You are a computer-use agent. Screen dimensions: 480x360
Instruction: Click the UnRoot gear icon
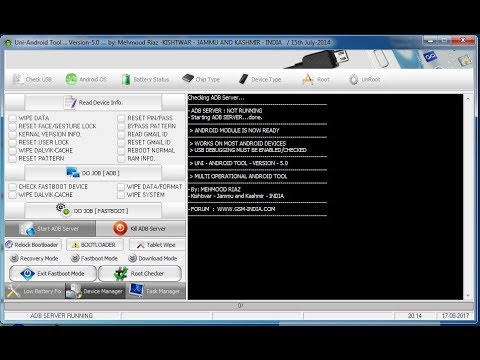click(x=354, y=79)
